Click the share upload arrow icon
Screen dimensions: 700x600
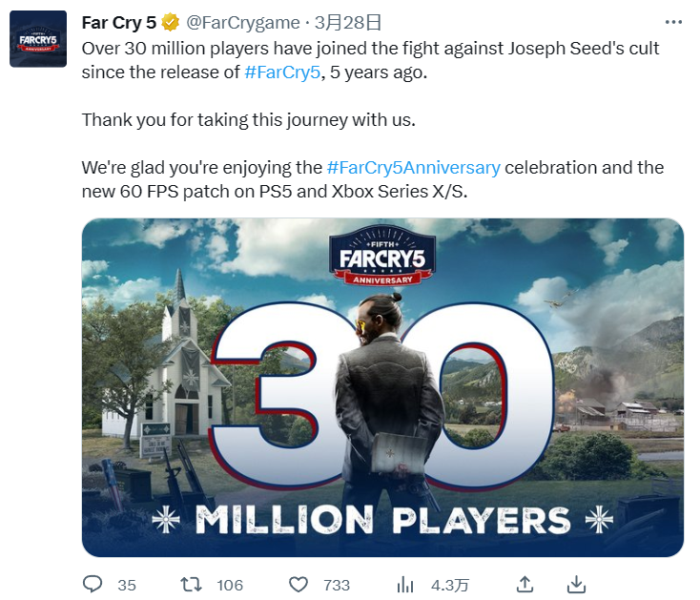(525, 584)
